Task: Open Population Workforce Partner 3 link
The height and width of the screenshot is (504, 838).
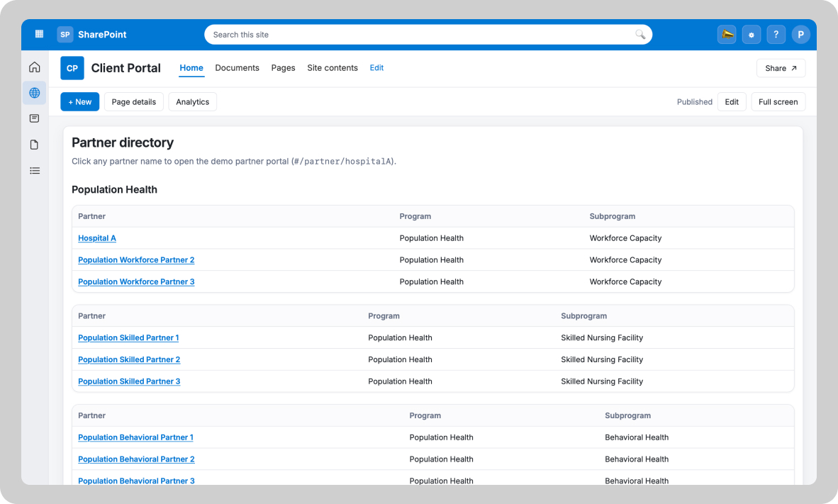Action: click(136, 281)
